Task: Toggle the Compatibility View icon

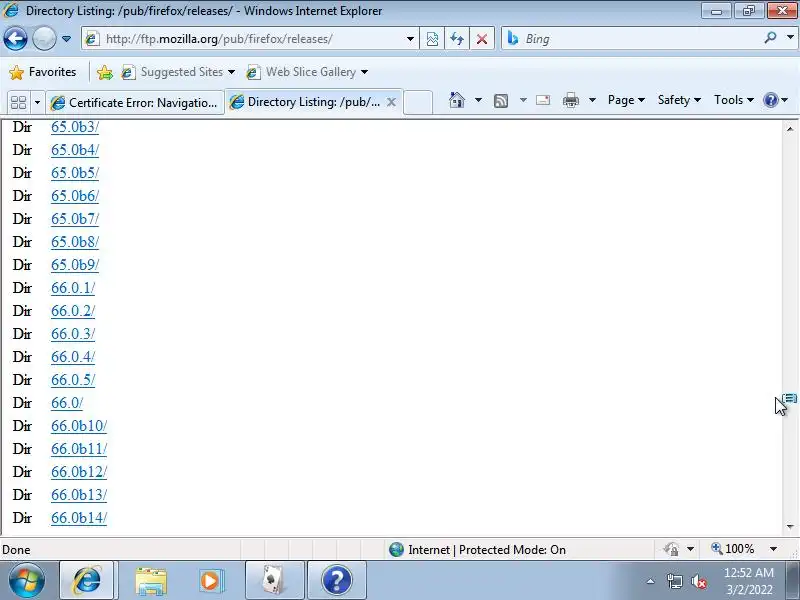Action: tap(432, 39)
